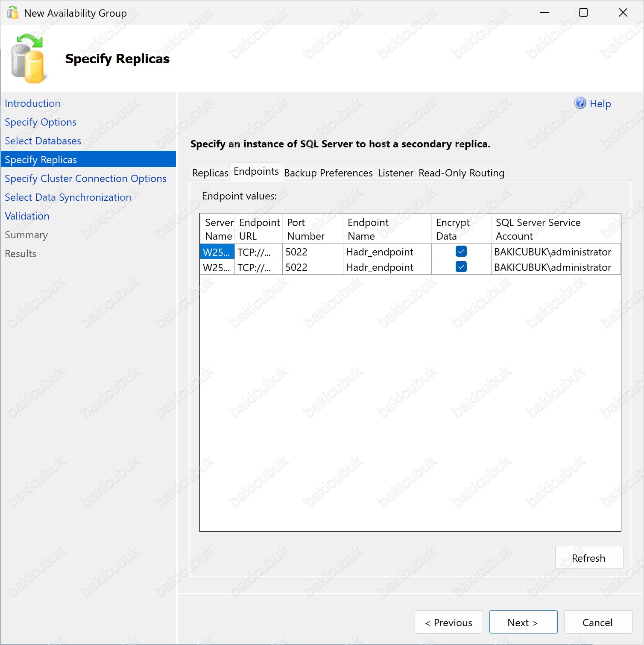Select the Listener tab
The height and width of the screenshot is (645, 644).
pyautogui.click(x=395, y=173)
